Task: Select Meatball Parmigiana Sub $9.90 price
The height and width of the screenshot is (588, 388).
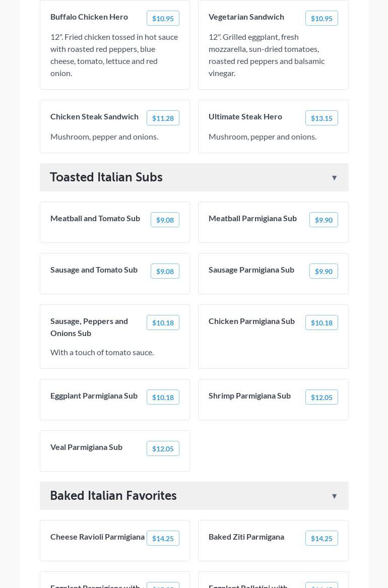Action: click(323, 220)
